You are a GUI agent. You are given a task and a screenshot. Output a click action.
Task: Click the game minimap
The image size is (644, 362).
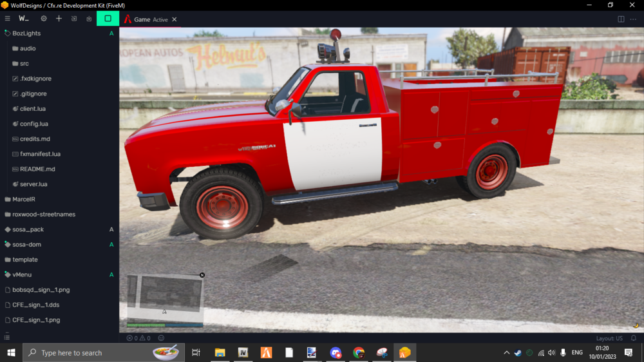point(165,298)
